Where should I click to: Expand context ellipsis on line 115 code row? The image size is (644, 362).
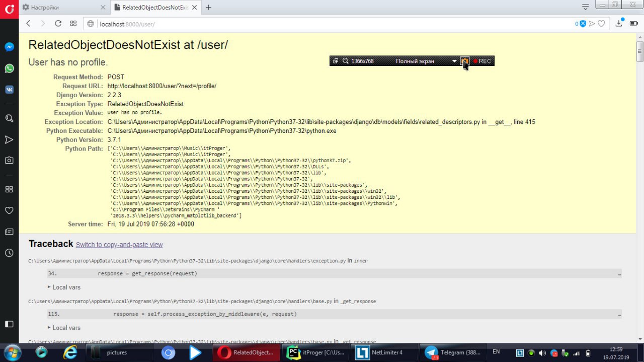[x=619, y=314]
